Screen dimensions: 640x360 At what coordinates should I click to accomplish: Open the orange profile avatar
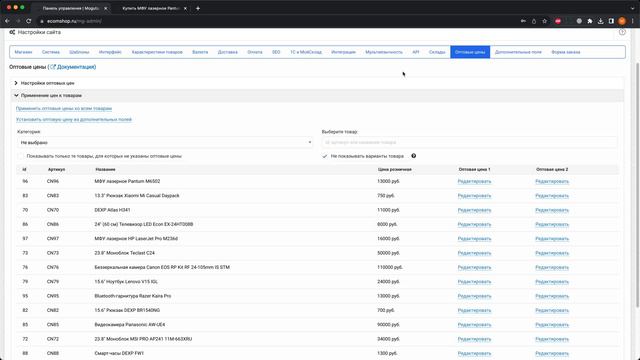[x=622, y=21]
